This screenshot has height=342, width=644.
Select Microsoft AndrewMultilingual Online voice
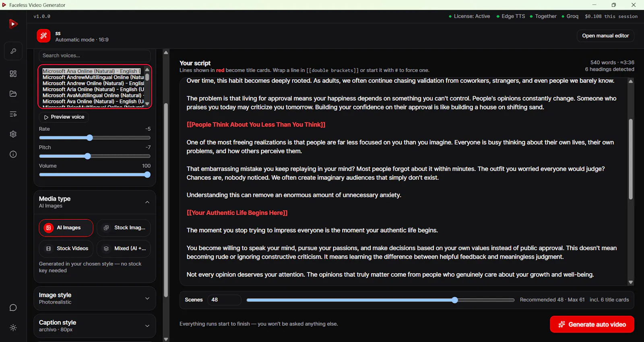tap(93, 77)
